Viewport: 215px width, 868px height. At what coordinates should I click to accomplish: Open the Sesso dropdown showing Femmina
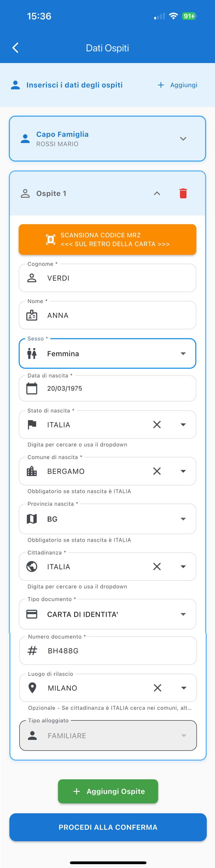183,353
